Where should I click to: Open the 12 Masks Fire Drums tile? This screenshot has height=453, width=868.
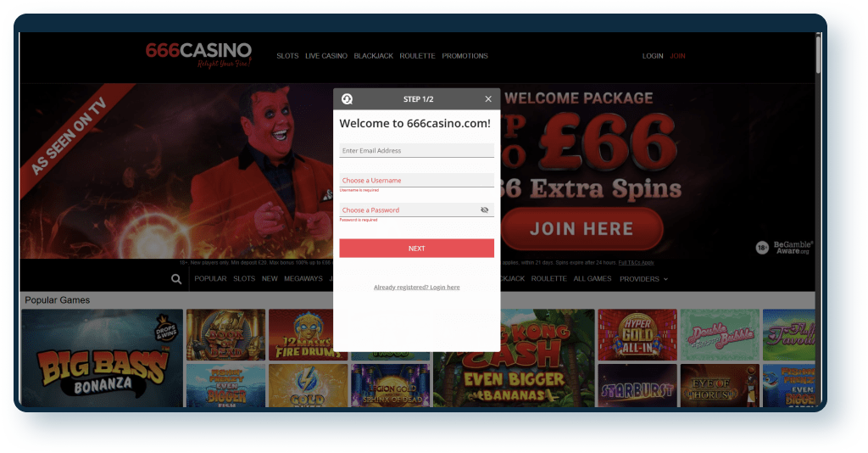308,334
